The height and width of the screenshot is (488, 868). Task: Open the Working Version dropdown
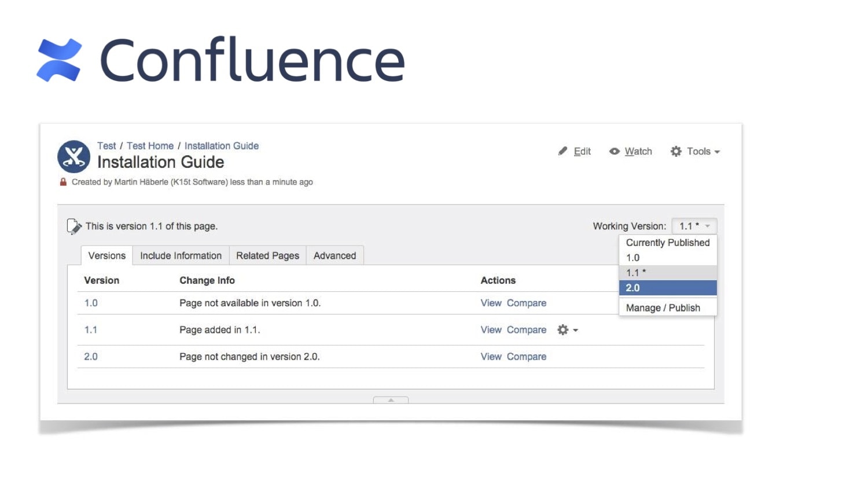pyautogui.click(x=694, y=226)
